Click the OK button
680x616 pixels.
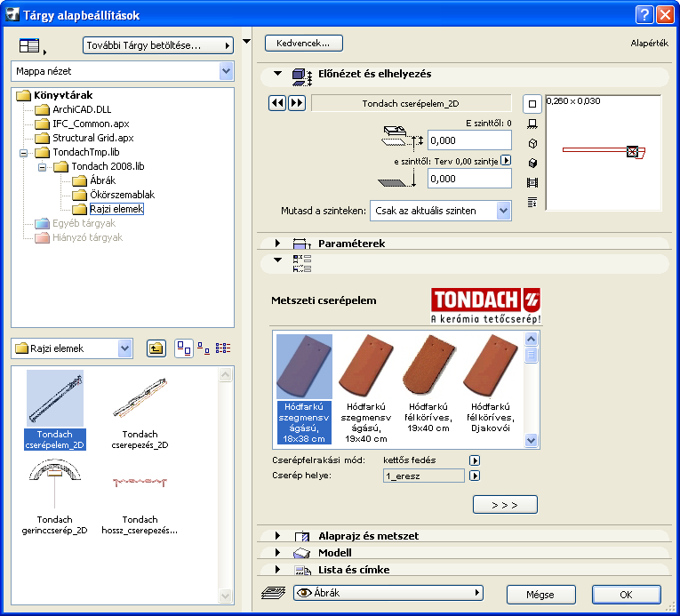627,595
